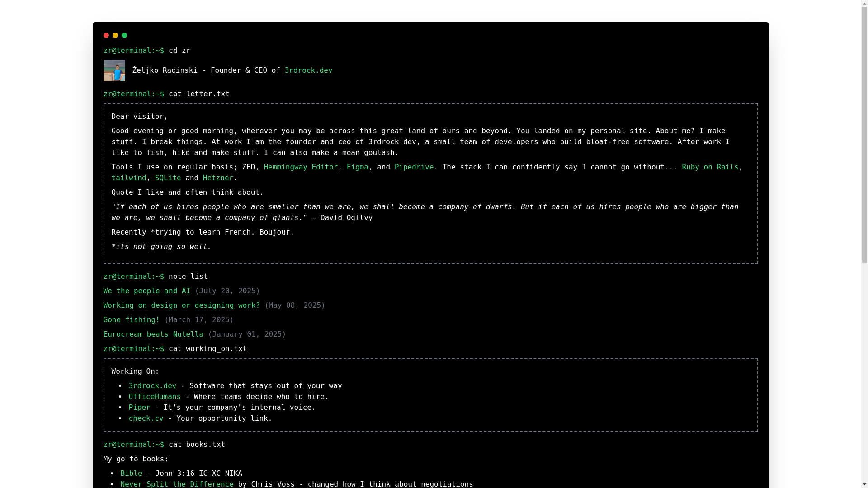The image size is (868, 488).
Task: Click the 'Working On:' heading
Action: tap(135, 371)
